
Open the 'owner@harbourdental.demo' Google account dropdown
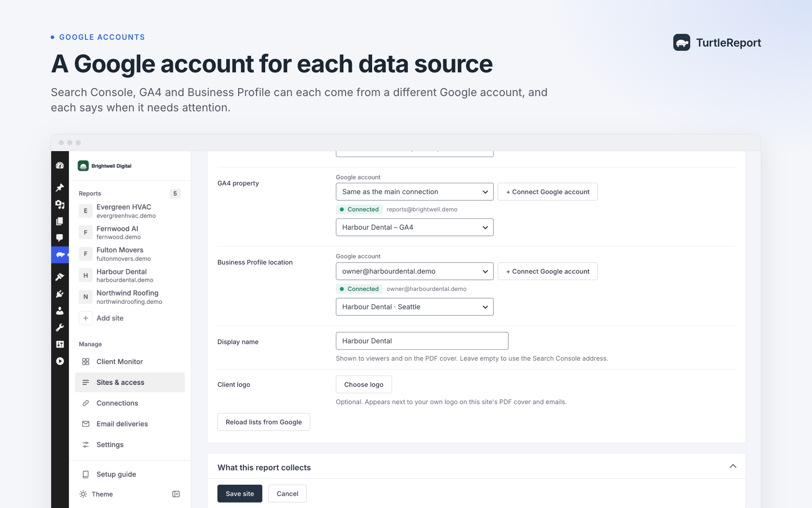pos(414,271)
